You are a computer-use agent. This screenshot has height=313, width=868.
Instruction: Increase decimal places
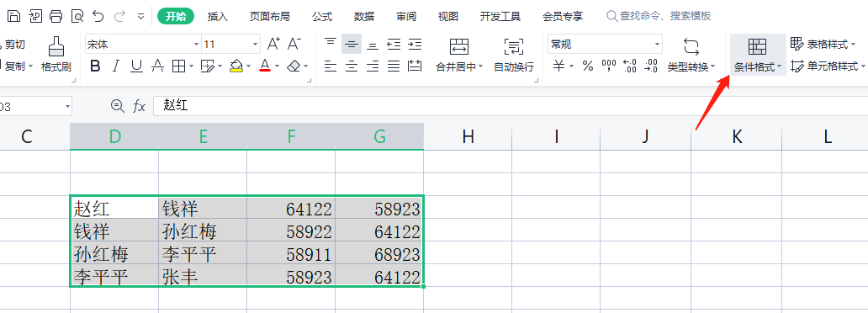pos(630,66)
